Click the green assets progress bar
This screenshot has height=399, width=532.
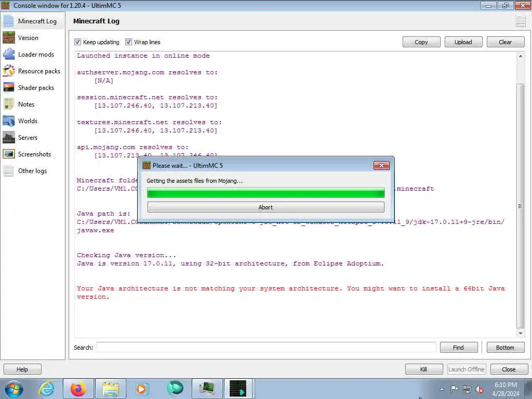pos(265,193)
